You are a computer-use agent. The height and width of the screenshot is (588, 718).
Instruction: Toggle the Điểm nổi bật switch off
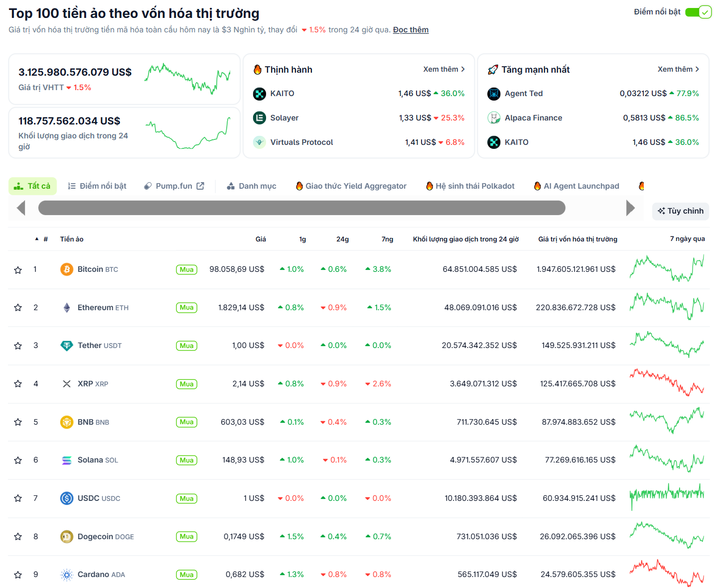(698, 12)
